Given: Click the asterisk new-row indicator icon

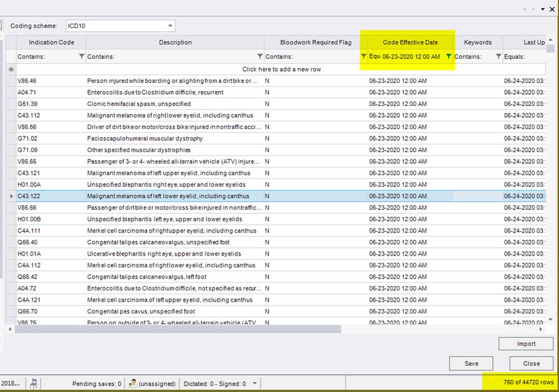Looking at the screenshot, I should (x=11, y=69).
